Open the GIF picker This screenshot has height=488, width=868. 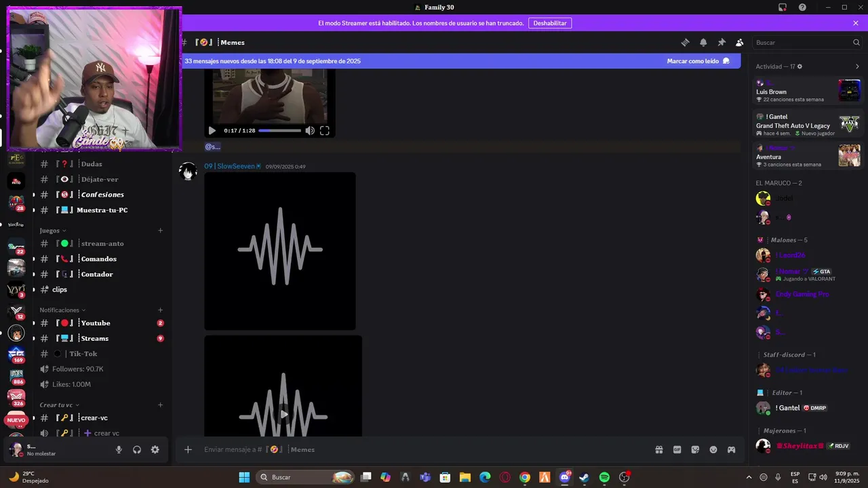click(x=677, y=449)
